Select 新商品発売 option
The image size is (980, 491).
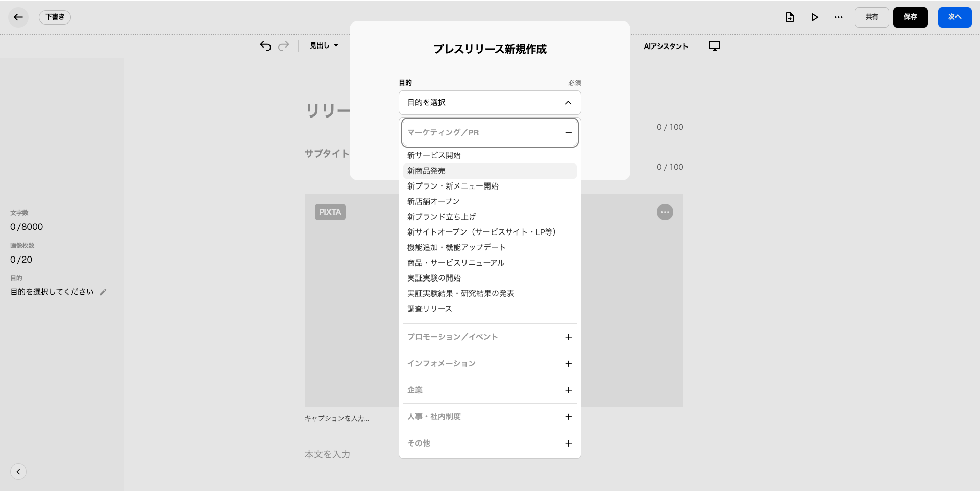pyautogui.click(x=490, y=171)
